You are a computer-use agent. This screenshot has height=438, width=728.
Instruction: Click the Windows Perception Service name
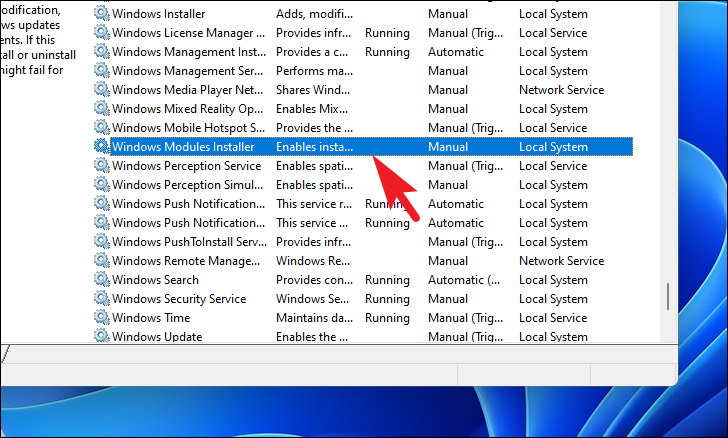coord(187,166)
